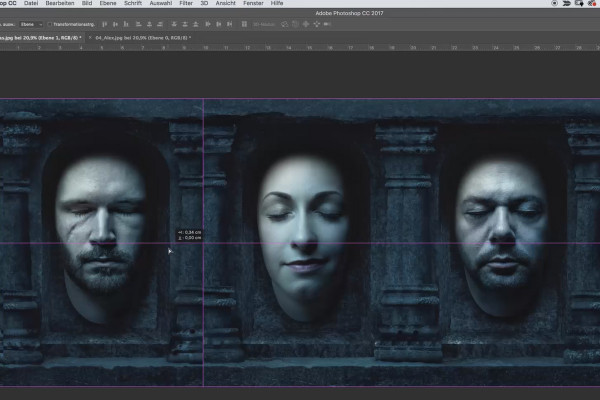This screenshot has width=600, height=400.
Task: Select 3D roll mode icon
Action: click(295, 24)
